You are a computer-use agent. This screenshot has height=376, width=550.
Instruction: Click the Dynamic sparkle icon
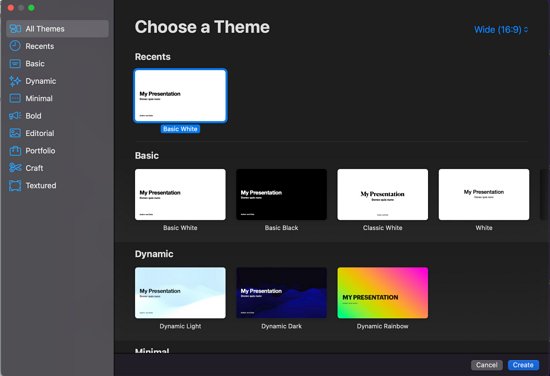(x=15, y=81)
